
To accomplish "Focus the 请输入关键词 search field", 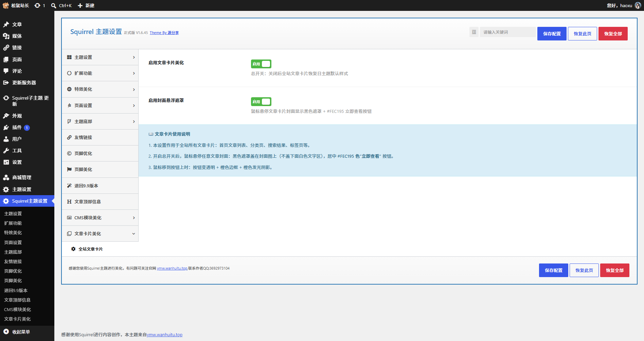I will coord(507,32).
